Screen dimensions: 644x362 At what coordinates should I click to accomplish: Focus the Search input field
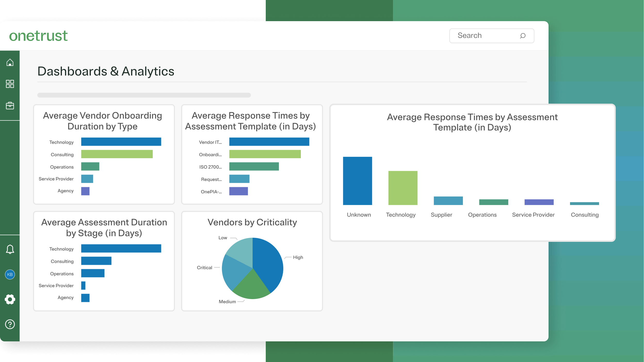coord(485,36)
